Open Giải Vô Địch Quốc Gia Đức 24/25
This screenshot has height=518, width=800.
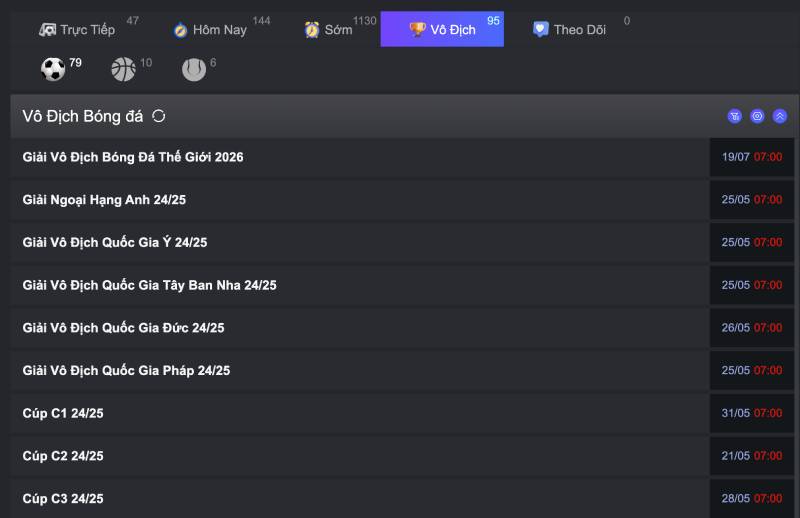point(124,328)
